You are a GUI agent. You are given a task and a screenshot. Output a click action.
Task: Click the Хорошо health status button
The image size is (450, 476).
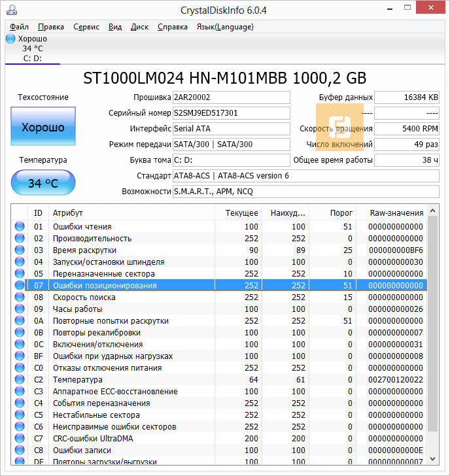pyautogui.click(x=43, y=126)
